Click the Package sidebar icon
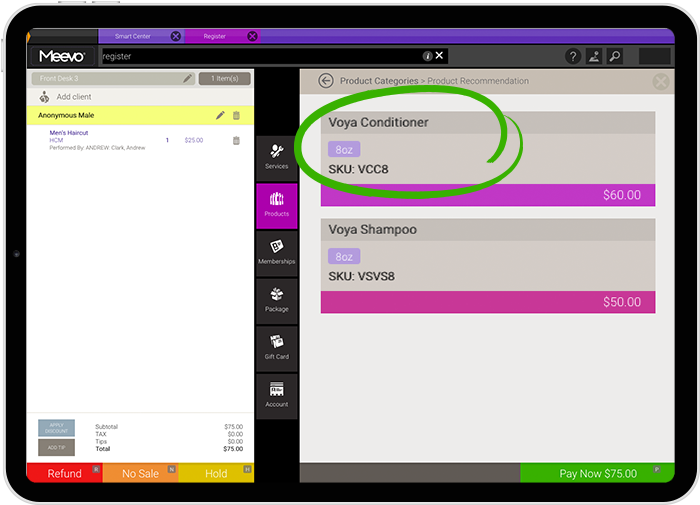 (x=277, y=299)
